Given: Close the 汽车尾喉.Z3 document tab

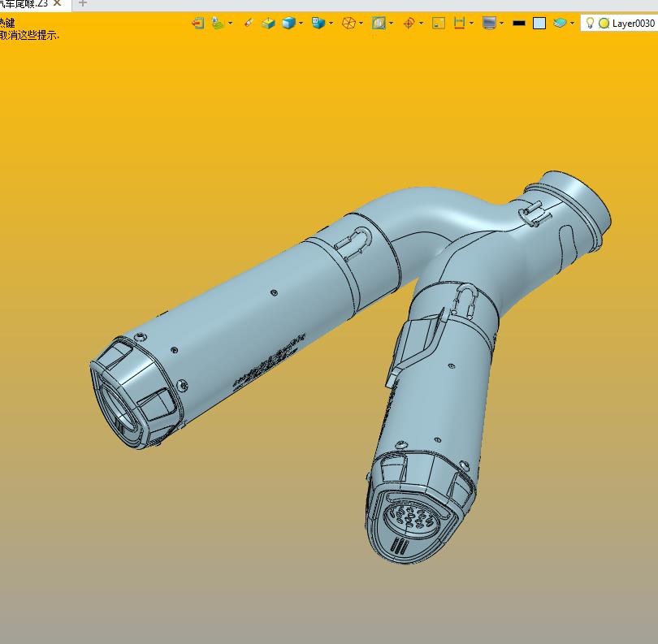Looking at the screenshot, I should pyautogui.click(x=58, y=3).
